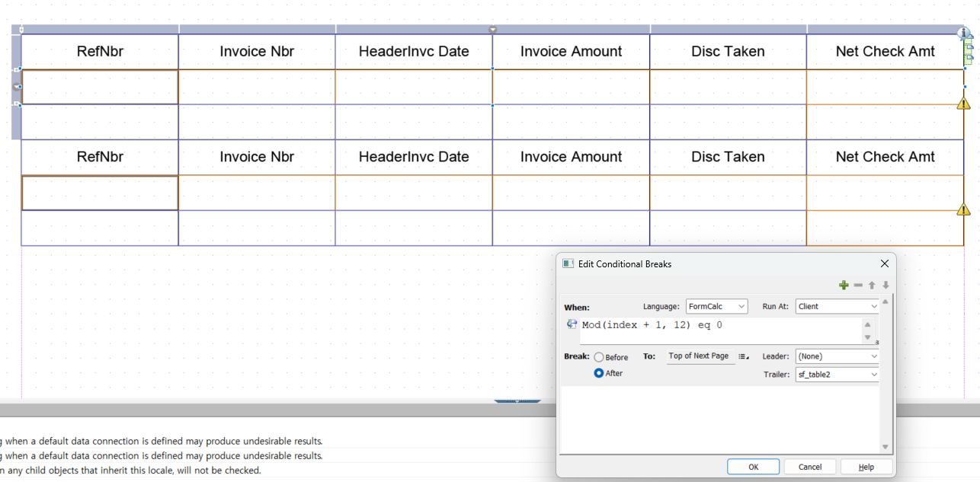
Task: Move the conditional break up with the arrow icon
Action: click(x=872, y=285)
